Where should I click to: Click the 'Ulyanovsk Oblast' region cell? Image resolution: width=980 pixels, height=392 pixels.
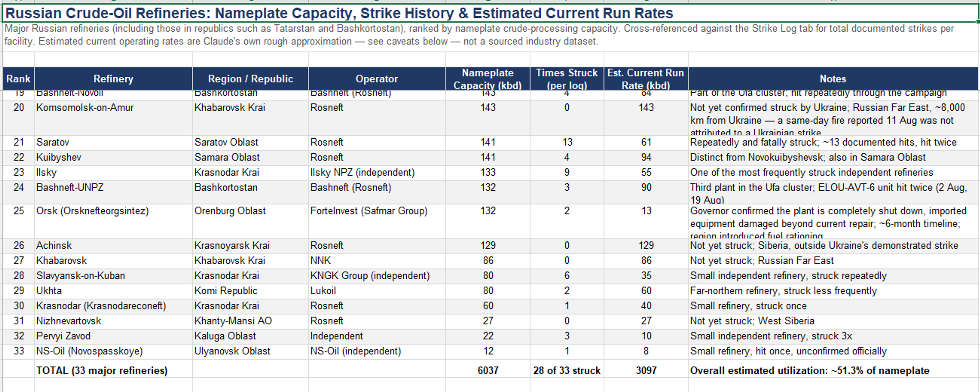coord(250,351)
